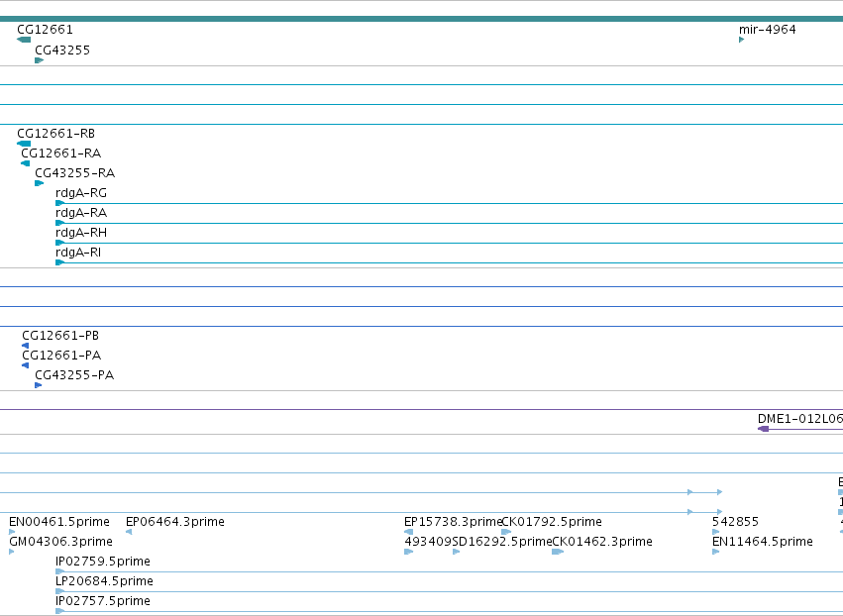This screenshot has width=843, height=616.
Task: Select the CG12661 gene feature label
Action: coord(45,30)
